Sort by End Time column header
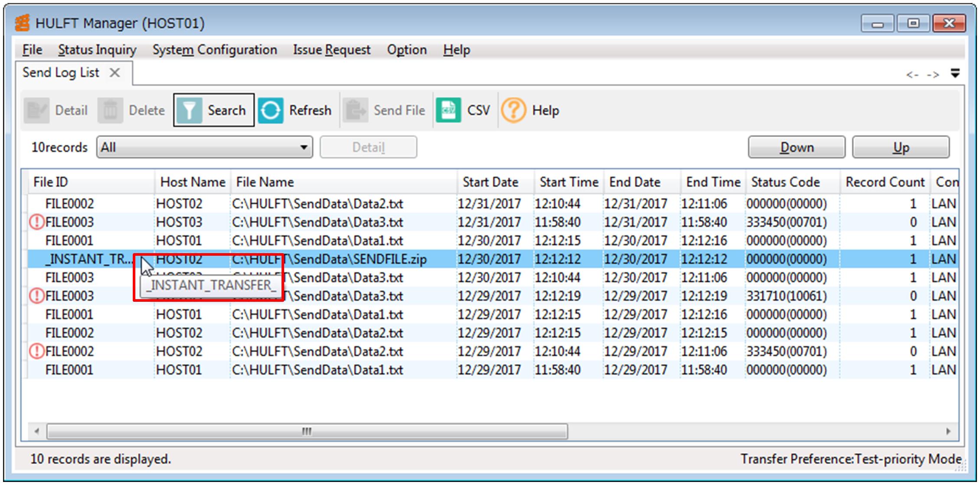The height and width of the screenshot is (485, 980). pos(713,182)
